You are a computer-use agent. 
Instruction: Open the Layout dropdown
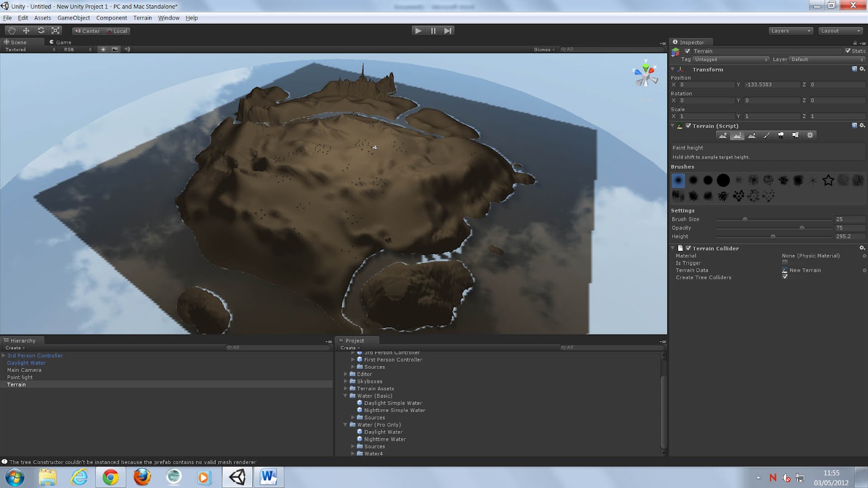(840, 30)
